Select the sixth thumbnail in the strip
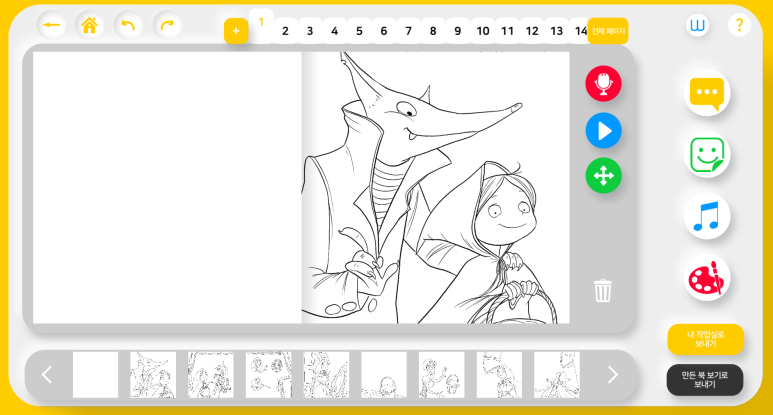Image resolution: width=773 pixels, height=415 pixels. (384, 375)
